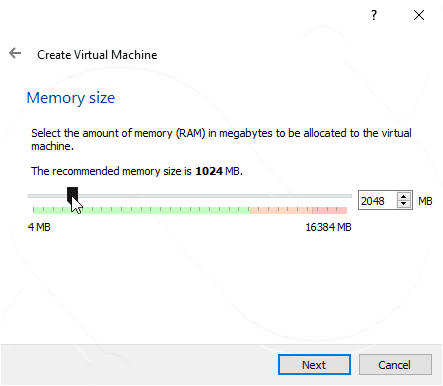Click the black memory slider handle

coord(72,194)
